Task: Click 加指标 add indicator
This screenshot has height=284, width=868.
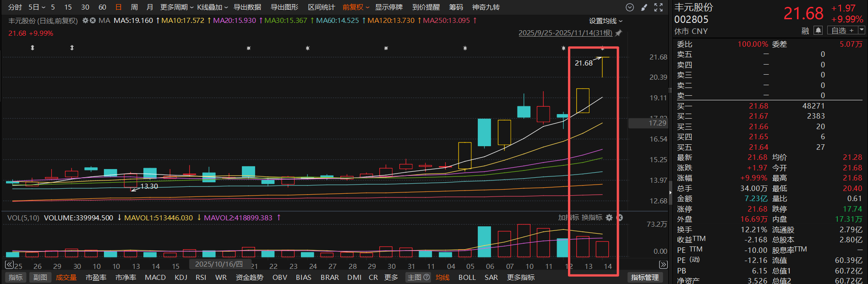Action: tap(568, 218)
